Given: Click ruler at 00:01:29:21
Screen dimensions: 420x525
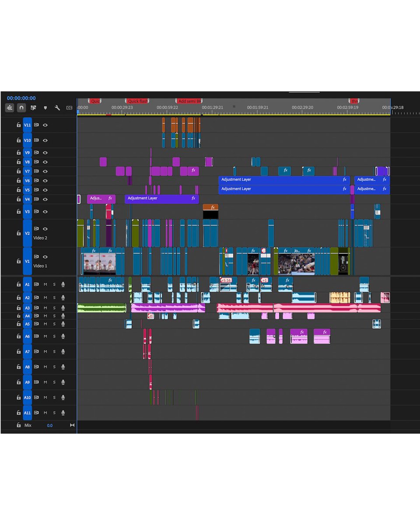Looking at the screenshot, I should (213, 107).
